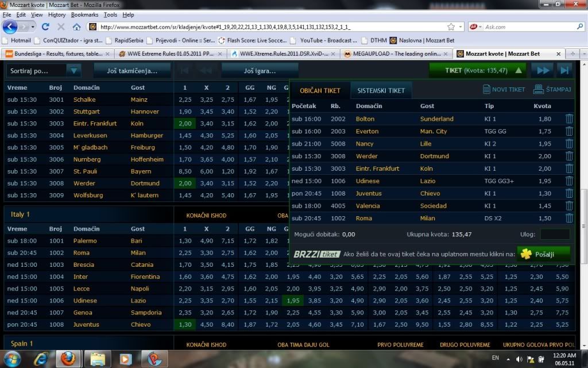The width and height of the screenshot is (588, 368).
Task: Open the Bookmarks menu
Action: click(84, 14)
